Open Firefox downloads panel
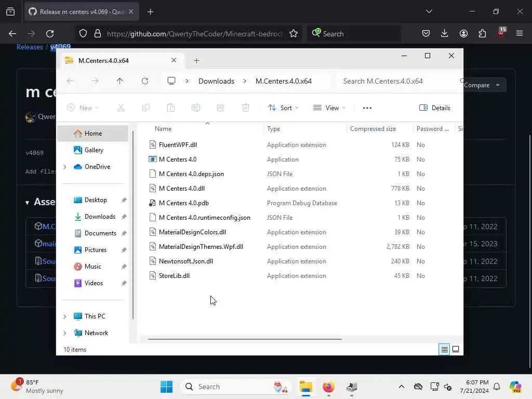The height and width of the screenshot is (399, 532). tap(445, 33)
